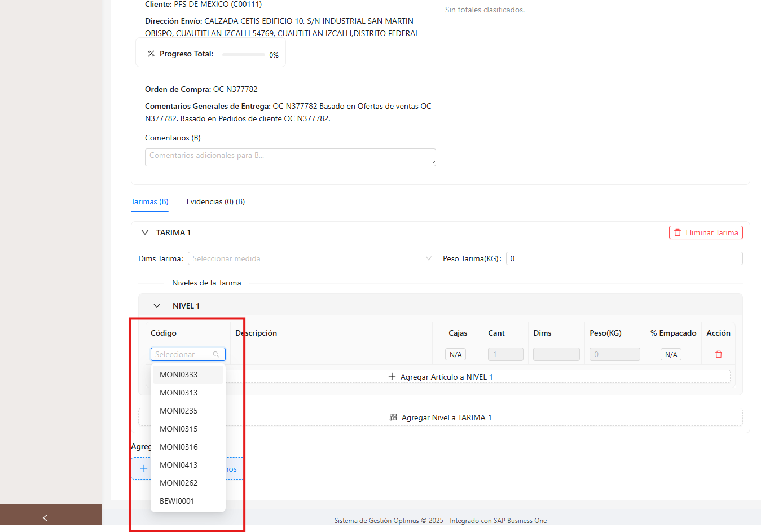Pick the MONI0413 code option
761x532 pixels.
(188, 465)
